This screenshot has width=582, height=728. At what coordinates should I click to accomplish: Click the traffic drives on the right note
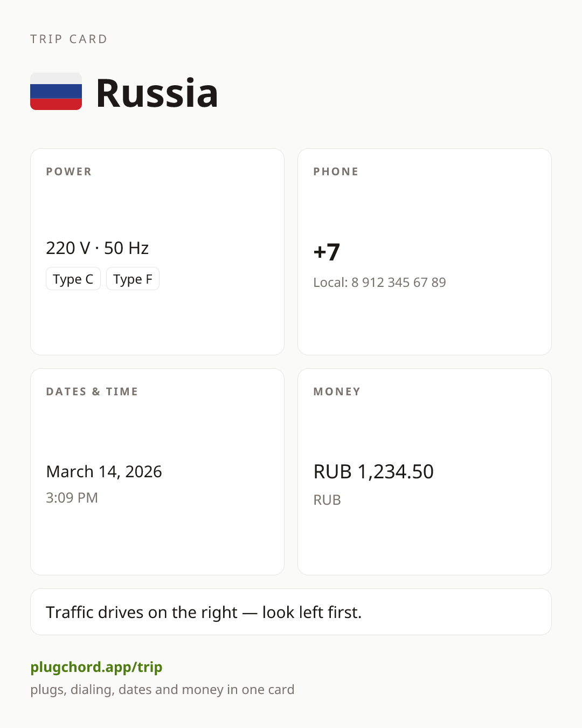point(204,613)
